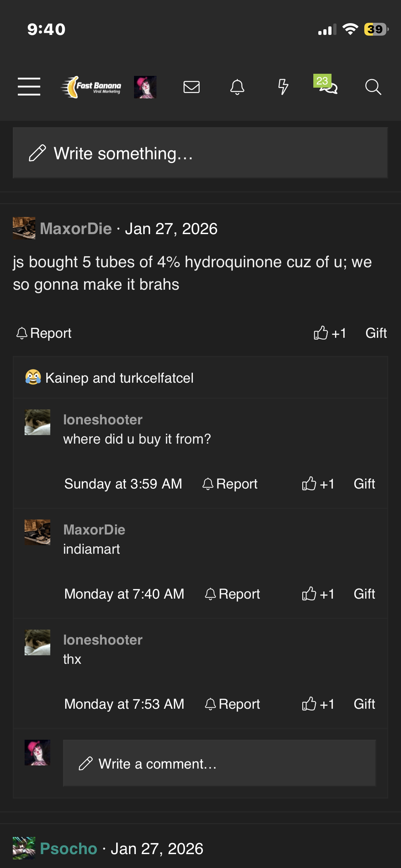Image resolution: width=401 pixels, height=868 pixels.
Task: Click the Write a comment field
Action: click(x=219, y=764)
